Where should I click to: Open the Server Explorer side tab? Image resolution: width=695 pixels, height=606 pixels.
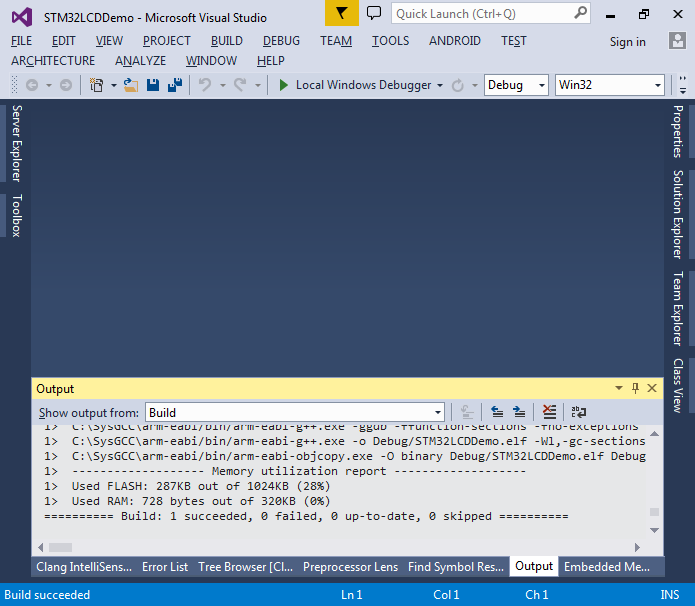[16, 143]
